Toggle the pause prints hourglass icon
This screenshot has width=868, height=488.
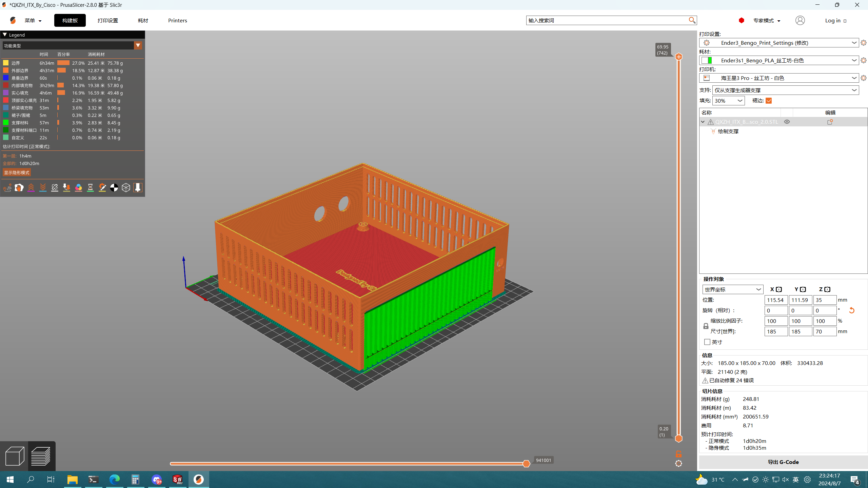(x=90, y=187)
